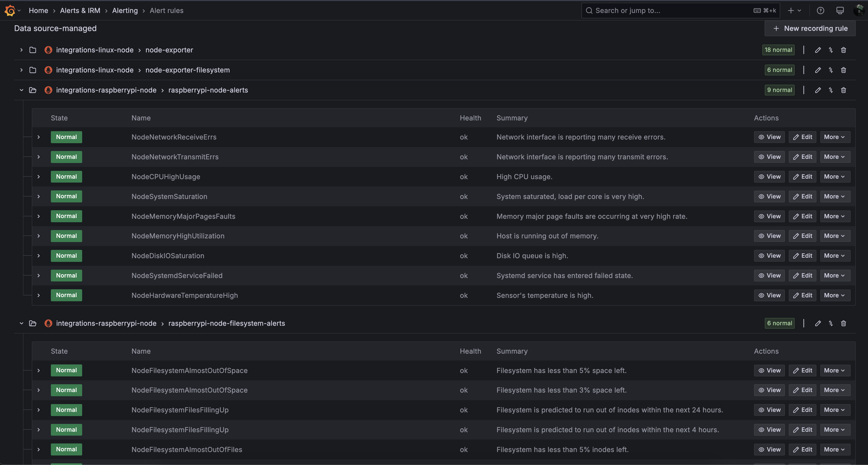Expand the node-exporter rule group

click(x=22, y=50)
